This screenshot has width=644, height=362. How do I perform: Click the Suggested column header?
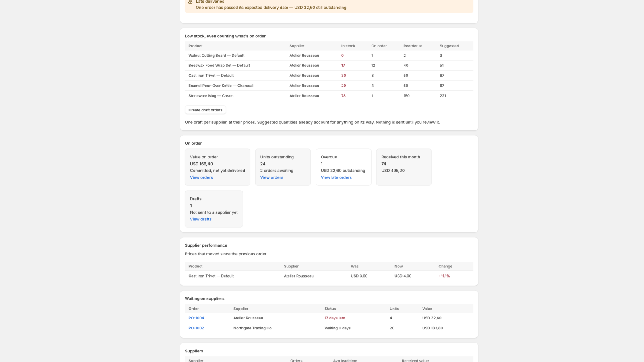[x=449, y=46]
